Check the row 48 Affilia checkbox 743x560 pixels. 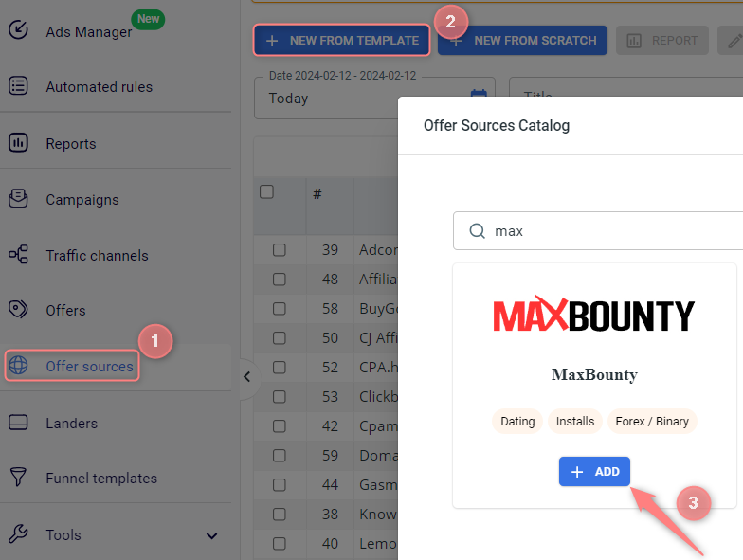(279, 279)
